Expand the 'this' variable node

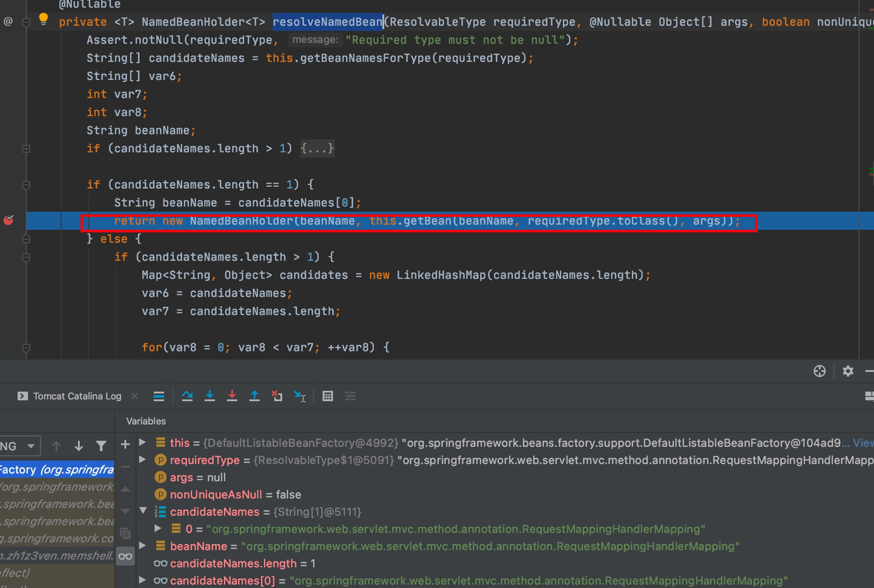pyautogui.click(x=143, y=443)
